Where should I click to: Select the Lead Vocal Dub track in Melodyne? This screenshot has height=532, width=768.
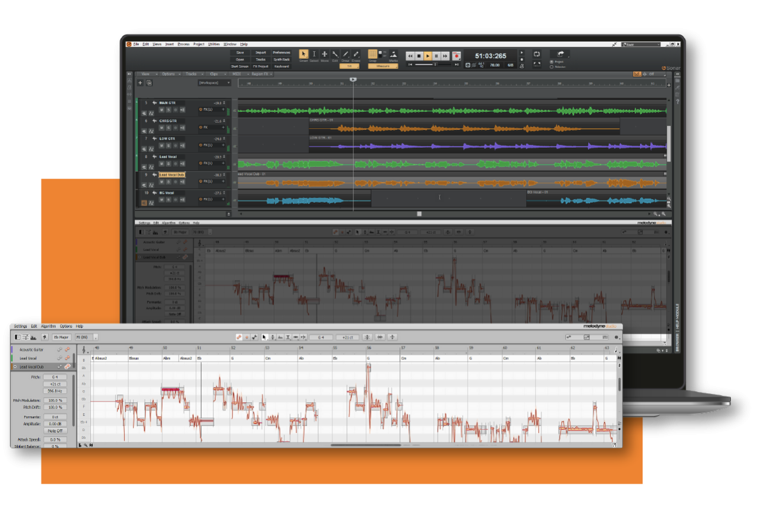click(32, 367)
